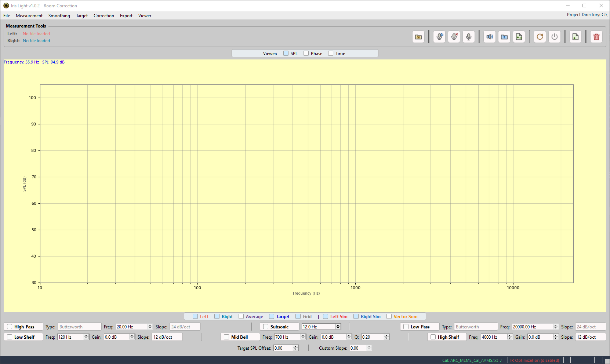Image resolution: width=610 pixels, height=364 pixels.
Task: Open the Measurement menu
Action: click(x=29, y=16)
